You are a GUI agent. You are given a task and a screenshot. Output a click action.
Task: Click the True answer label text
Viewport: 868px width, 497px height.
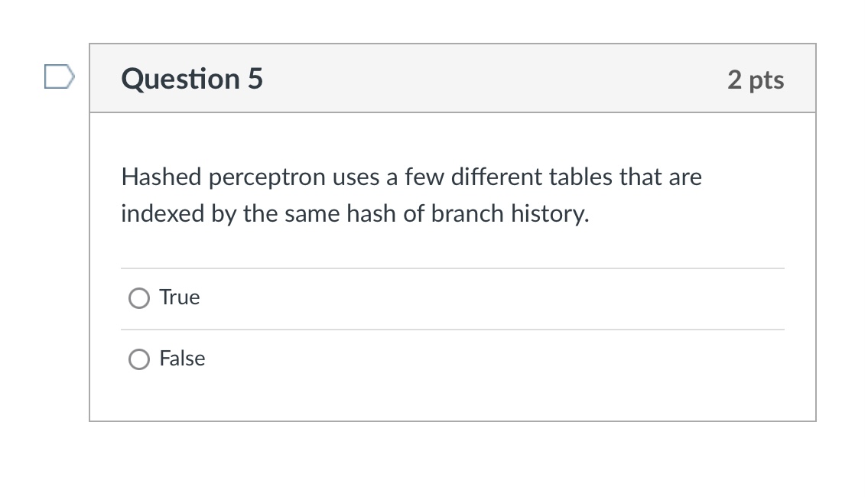pos(179,297)
